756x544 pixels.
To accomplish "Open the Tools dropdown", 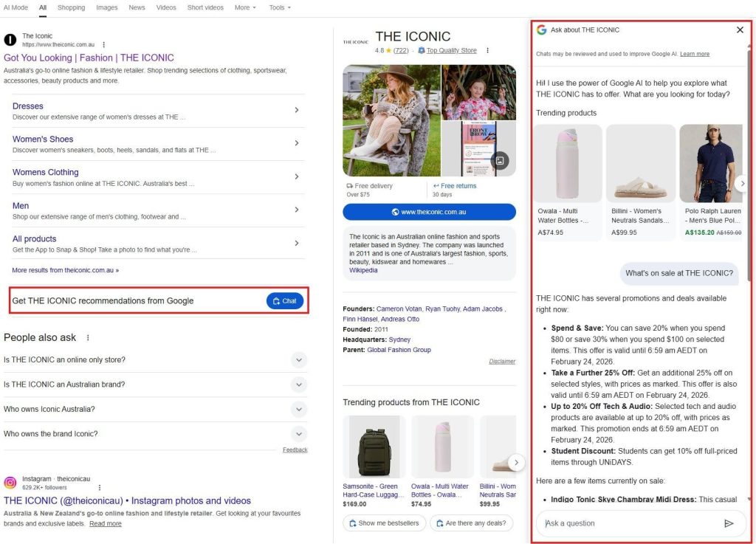I will coord(279,7).
